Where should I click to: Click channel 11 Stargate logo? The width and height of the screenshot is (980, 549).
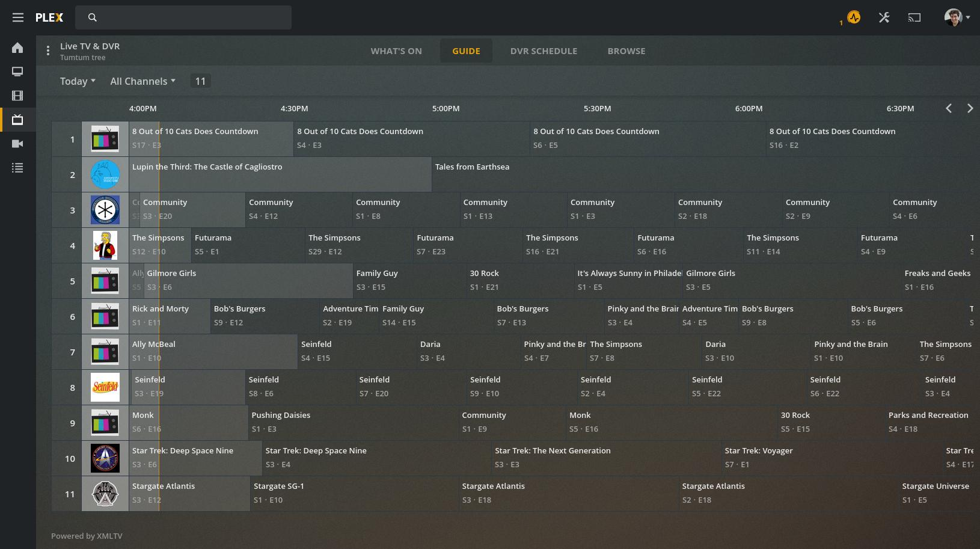pos(105,494)
